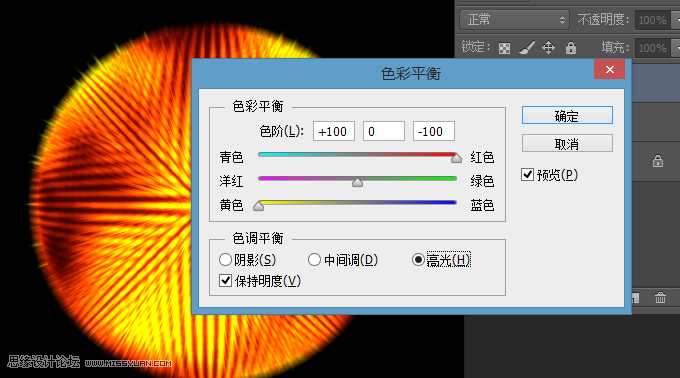Click the middle 色阶 field showing 0

(x=384, y=131)
